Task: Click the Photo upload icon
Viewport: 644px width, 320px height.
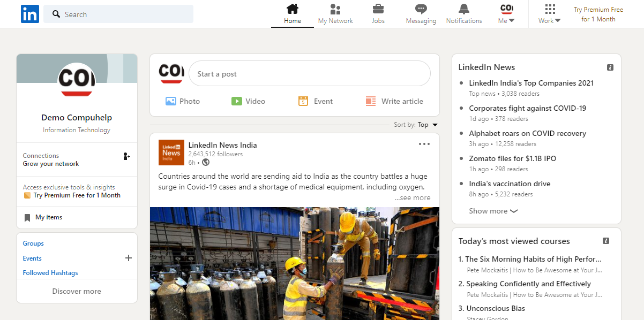Action: pos(171,101)
